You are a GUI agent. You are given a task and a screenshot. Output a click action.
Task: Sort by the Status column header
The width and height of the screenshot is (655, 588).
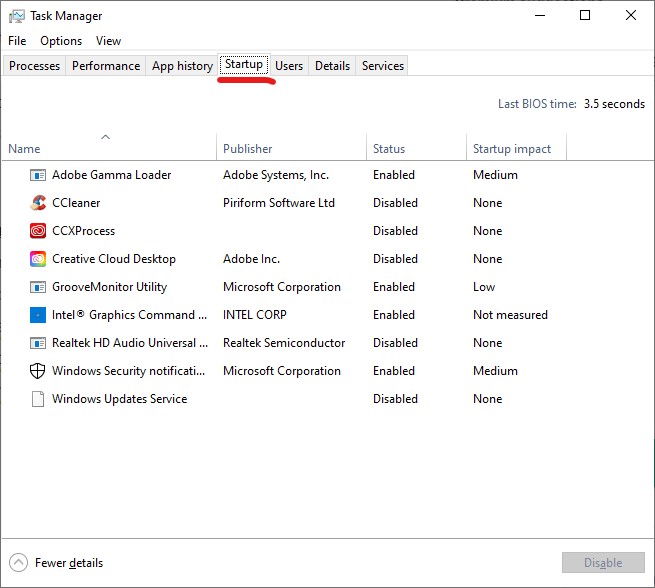[416, 146]
